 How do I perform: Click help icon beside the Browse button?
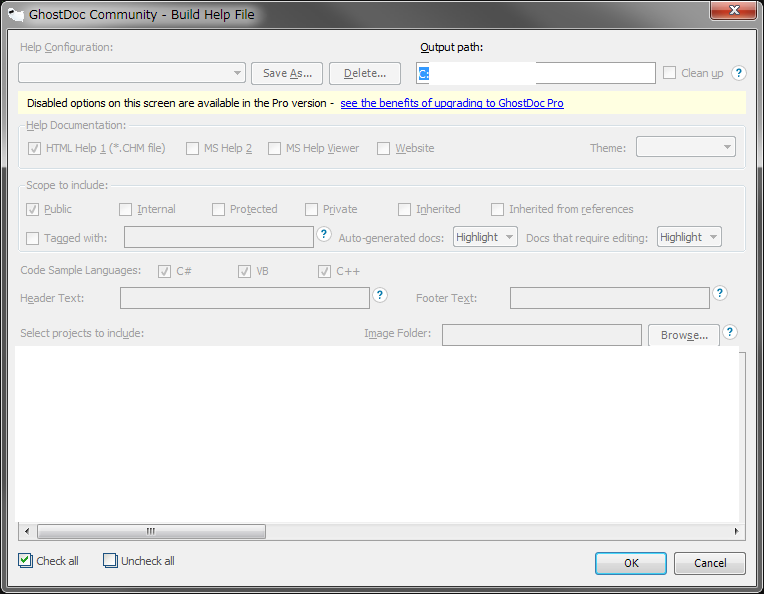click(x=730, y=332)
